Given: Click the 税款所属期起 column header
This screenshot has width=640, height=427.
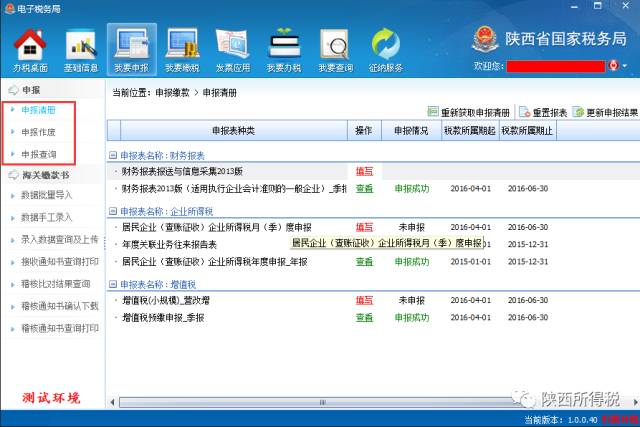Looking at the screenshot, I should [470, 131].
